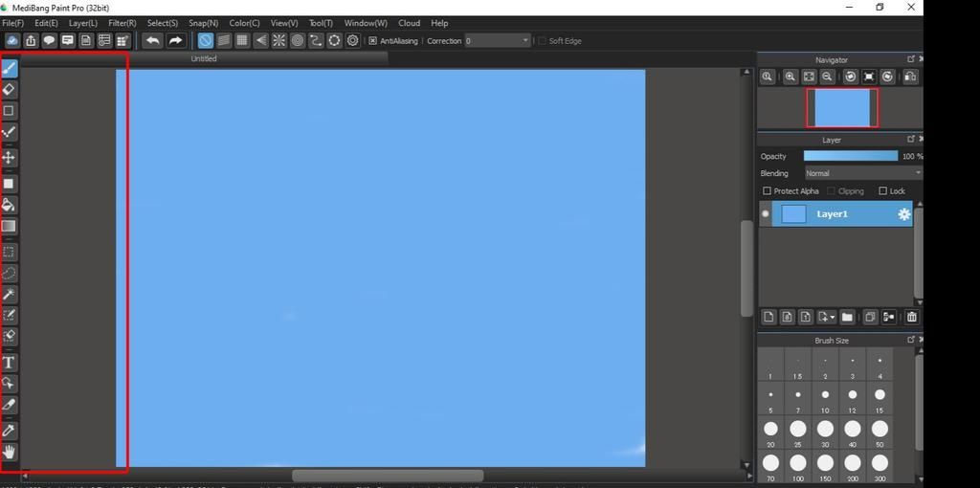Select brush size 1.5

pos(797,366)
